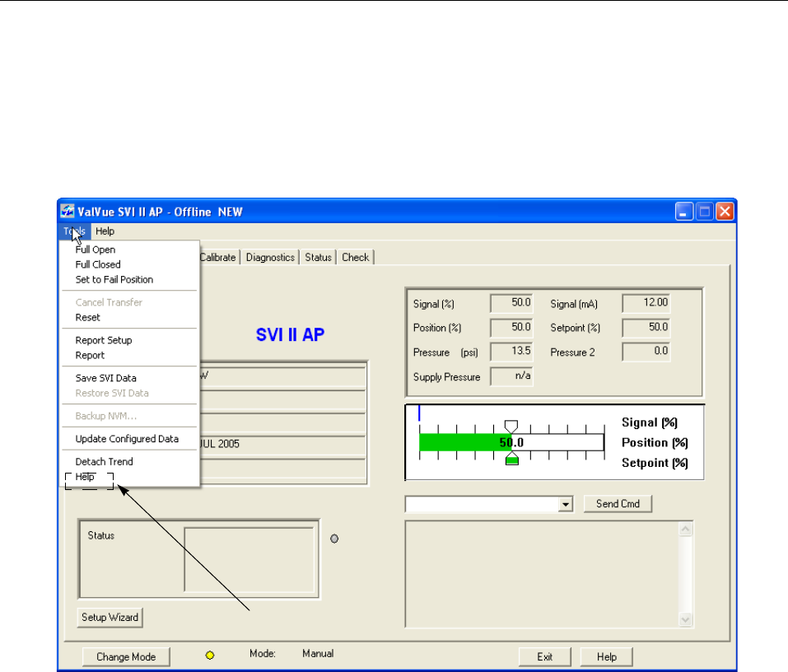Select Set to Fail Position menu entry
The image size is (788, 672).
point(114,279)
